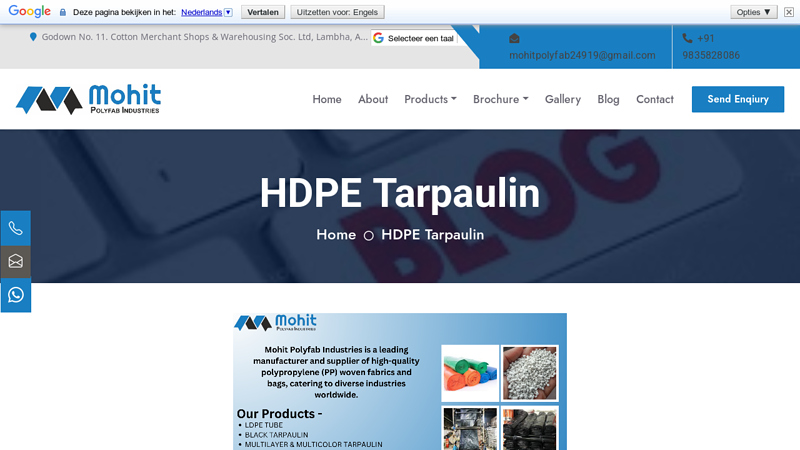Screen dimensions: 800x450
Task: Click the phone number 9835828086
Action: click(711, 55)
